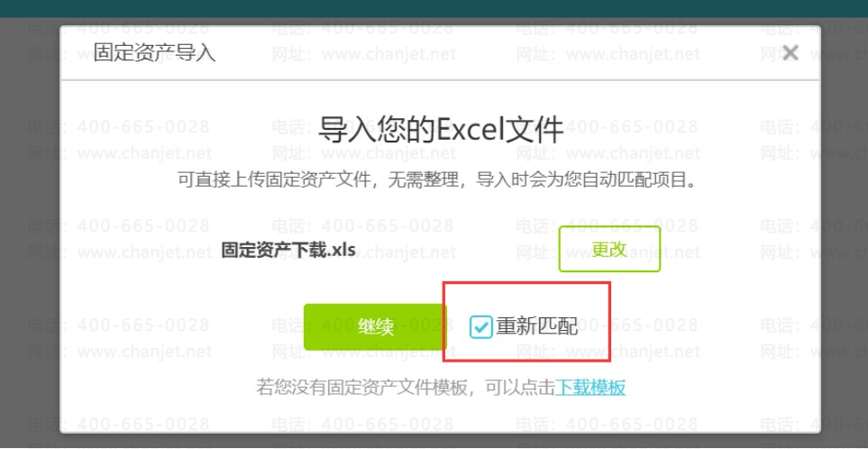Click the dark teal header bar

[x=434, y=8]
